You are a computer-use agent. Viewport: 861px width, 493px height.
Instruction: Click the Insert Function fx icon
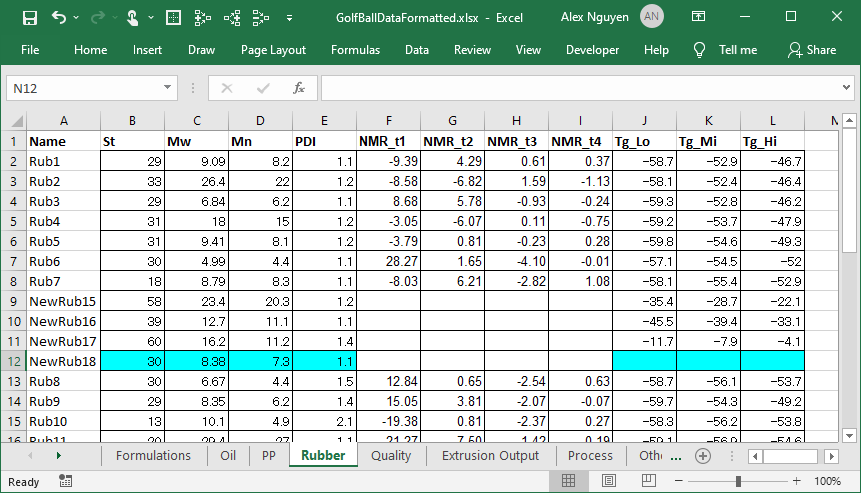[x=298, y=88]
